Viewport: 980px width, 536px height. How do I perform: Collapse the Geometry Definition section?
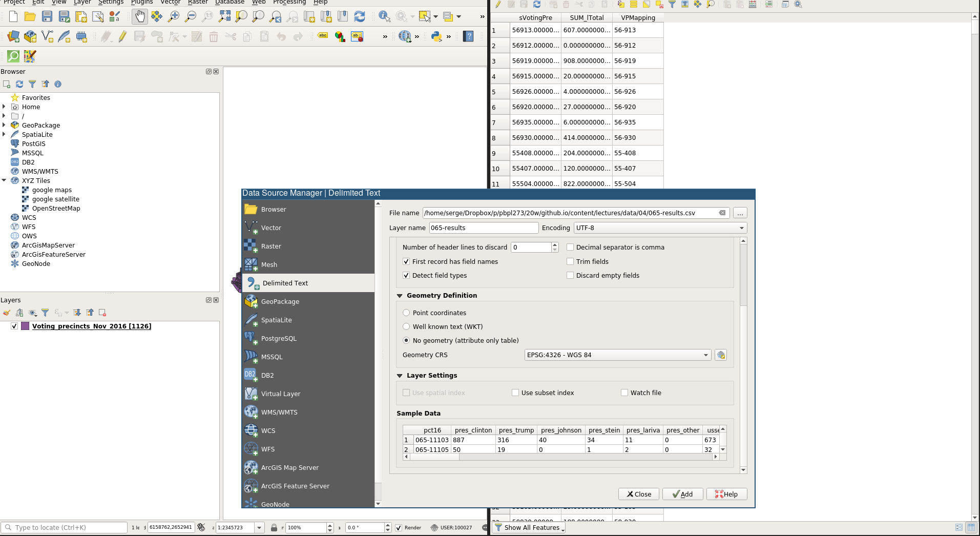coord(400,296)
